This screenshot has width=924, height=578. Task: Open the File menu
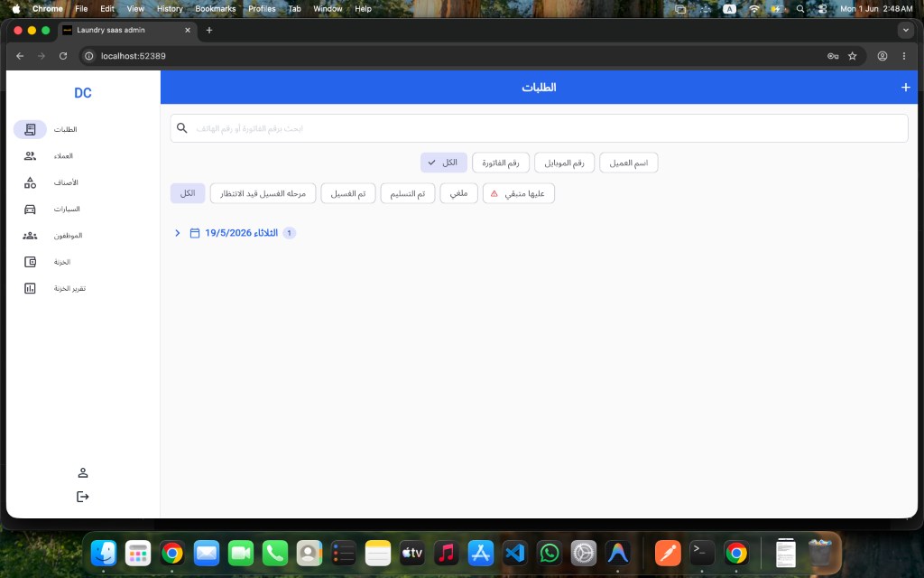81,9
